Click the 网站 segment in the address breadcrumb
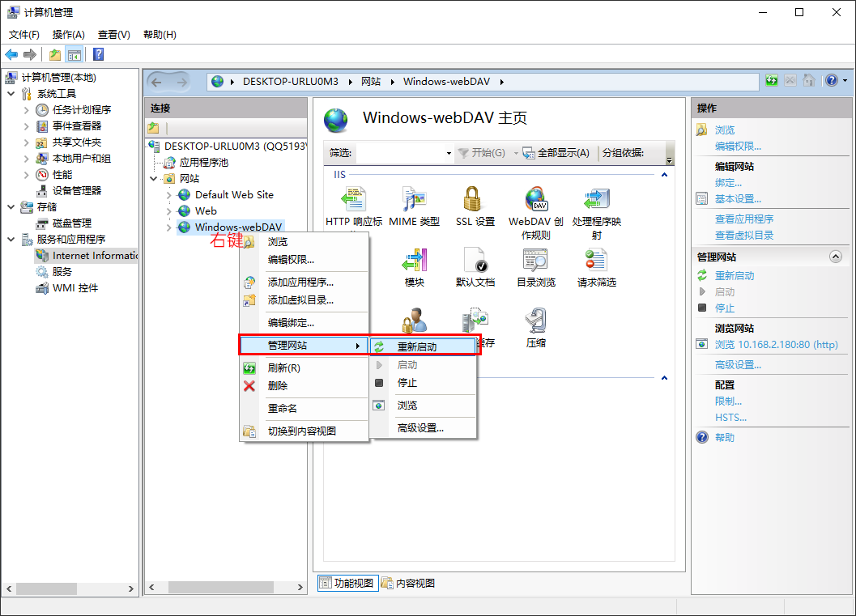 coord(371,82)
